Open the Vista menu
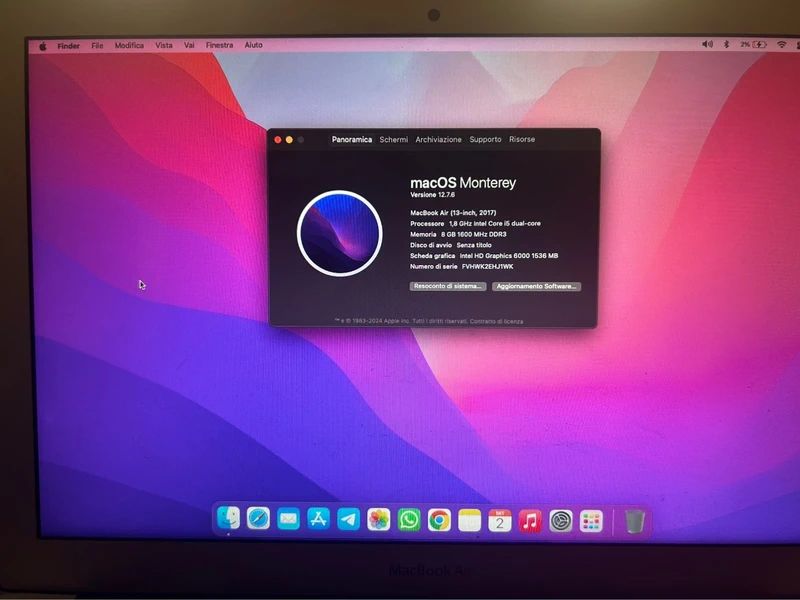Screen dimensions: 800x600 click(164, 45)
